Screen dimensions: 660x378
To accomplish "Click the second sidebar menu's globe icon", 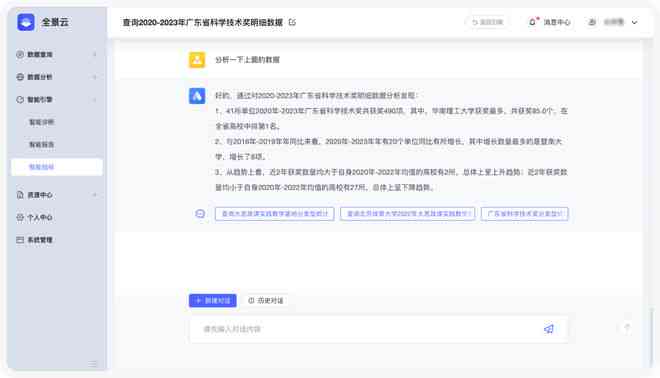I will (x=20, y=77).
